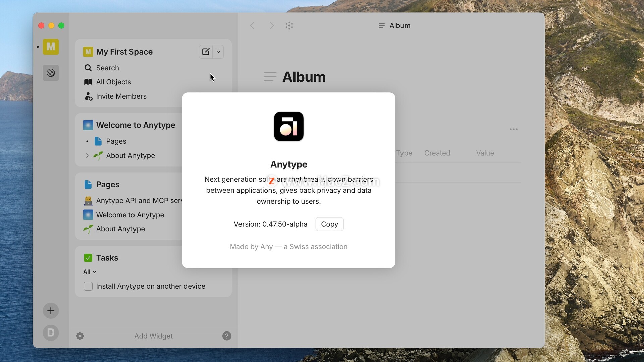644x362 pixels.
Task: Open the three-dot more options menu
Action: (x=514, y=129)
